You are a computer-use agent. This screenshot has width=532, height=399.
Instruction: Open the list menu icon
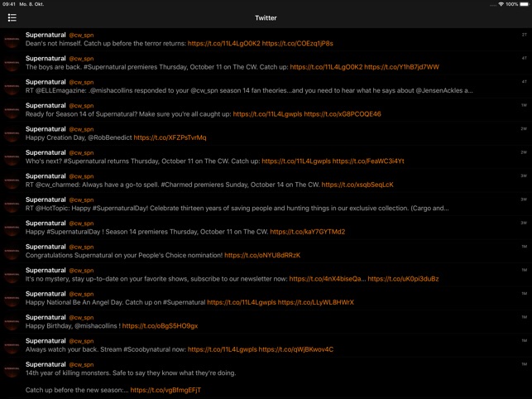(12, 17)
